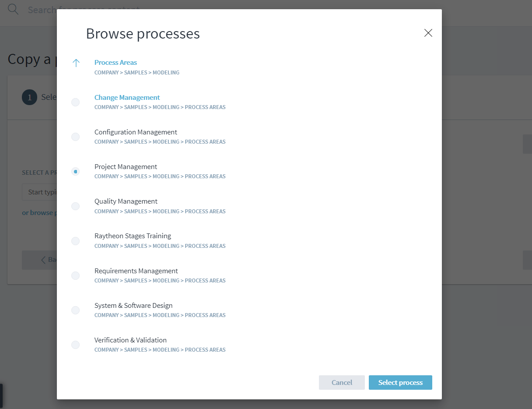Click the Requirements Management process name
Image resolution: width=532 pixels, height=409 pixels.
(x=136, y=271)
